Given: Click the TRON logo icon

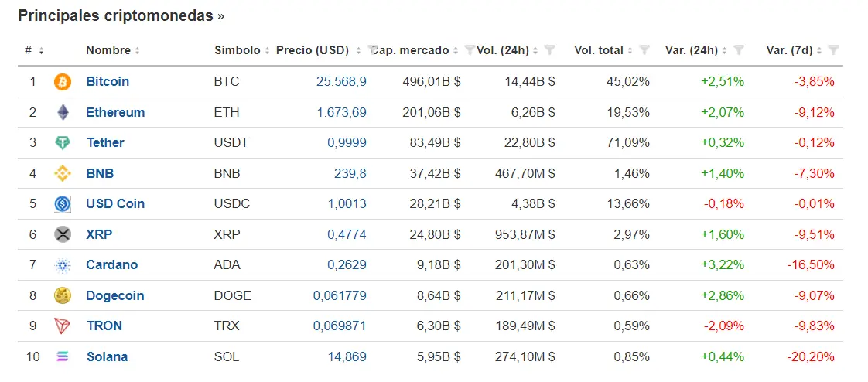Looking at the screenshot, I should (x=63, y=326).
